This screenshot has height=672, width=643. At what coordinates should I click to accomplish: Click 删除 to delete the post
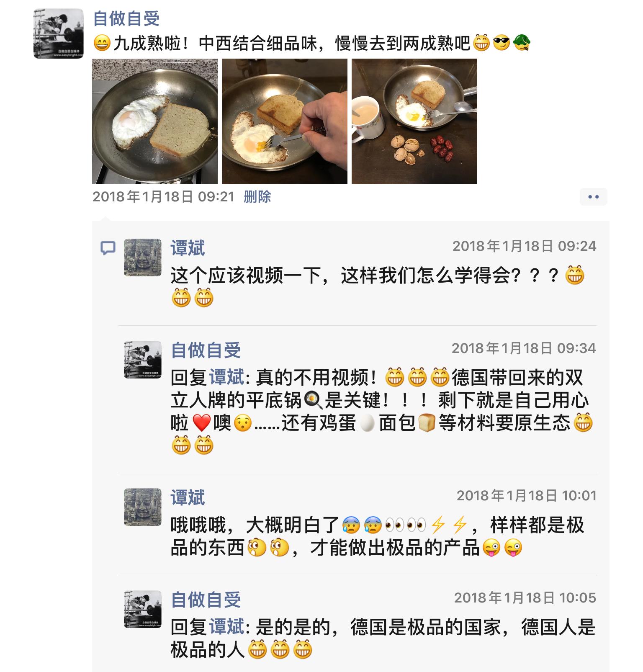pos(257,196)
